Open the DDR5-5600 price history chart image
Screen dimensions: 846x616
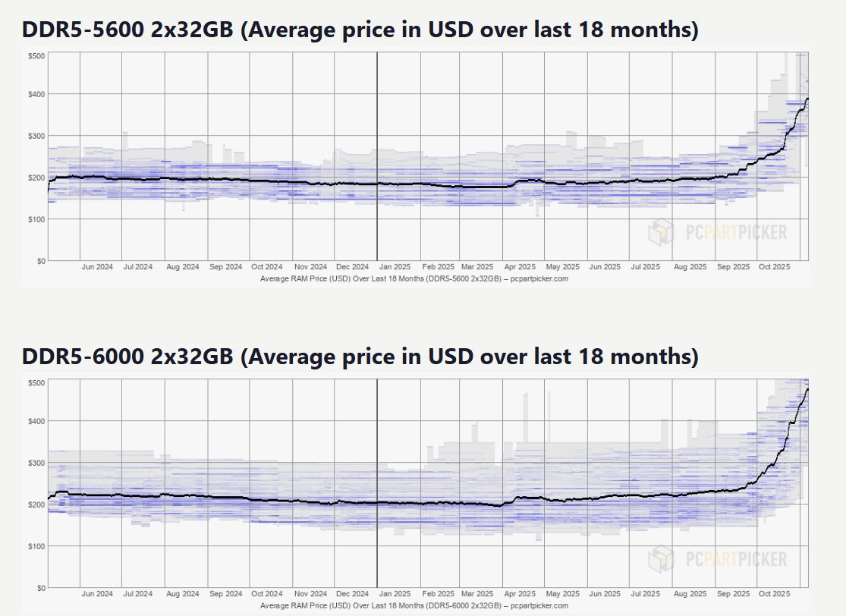[x=416, y=167]
